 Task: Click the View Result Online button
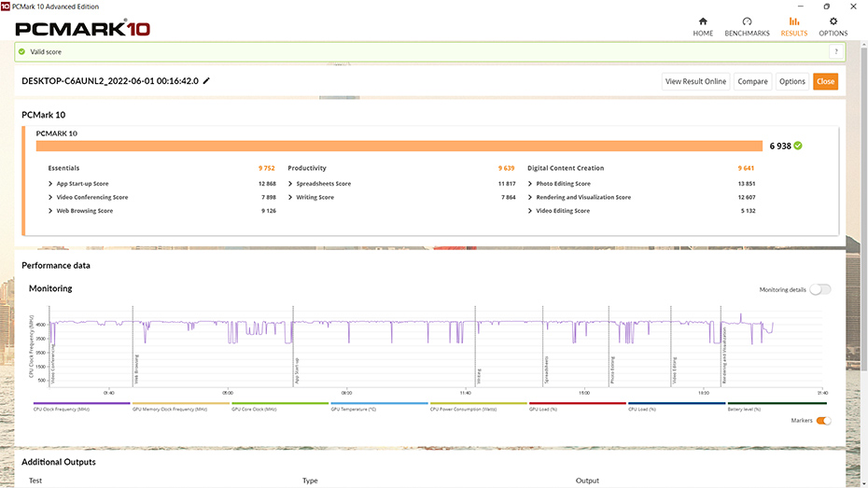[x=695, y=81]
